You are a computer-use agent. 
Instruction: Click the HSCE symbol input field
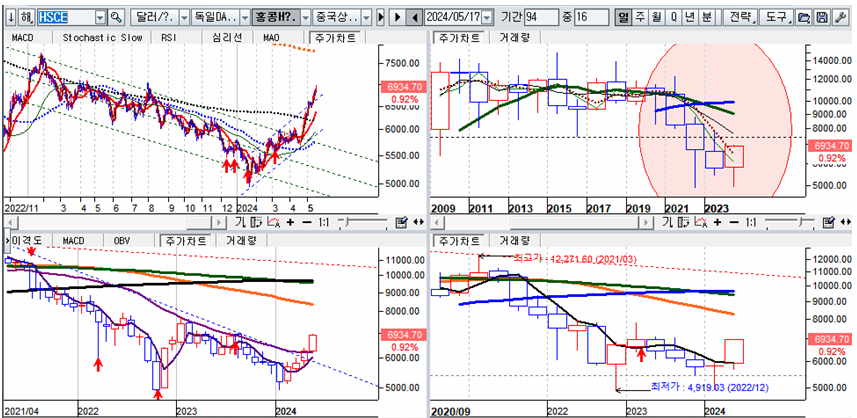coord(66,17)
